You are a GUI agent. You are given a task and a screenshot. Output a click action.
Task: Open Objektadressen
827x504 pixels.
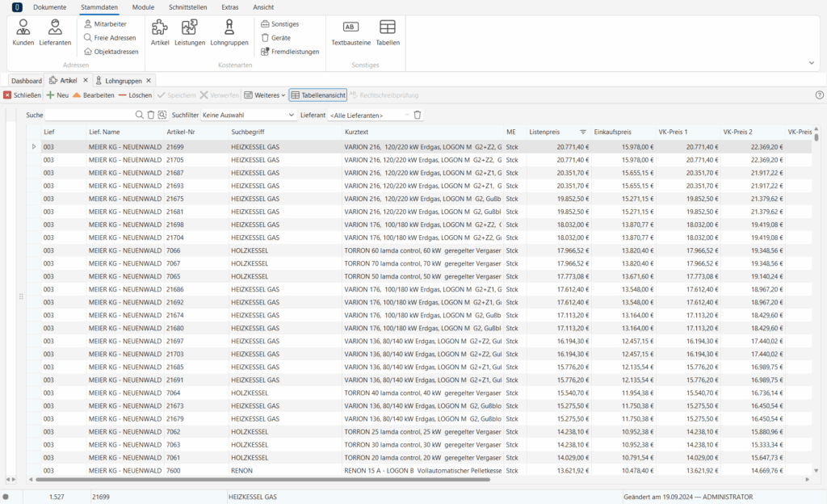click(111, 52)
